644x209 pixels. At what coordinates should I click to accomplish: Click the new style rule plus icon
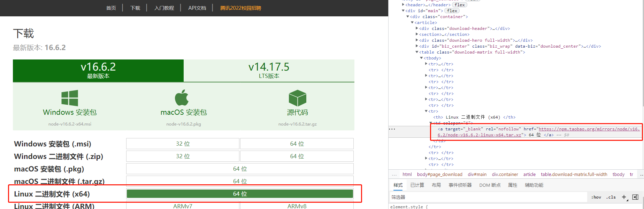click(x=624, y=197)
